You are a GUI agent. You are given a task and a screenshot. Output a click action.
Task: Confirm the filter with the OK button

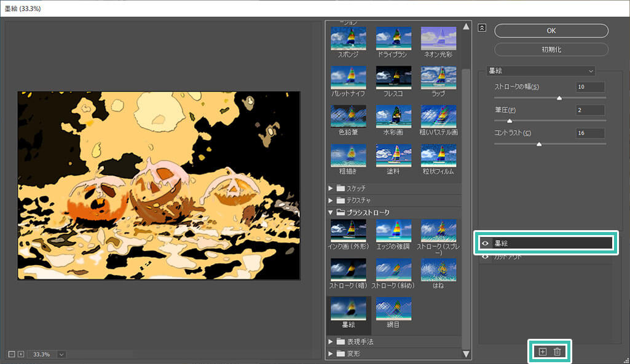click(550, 30)
